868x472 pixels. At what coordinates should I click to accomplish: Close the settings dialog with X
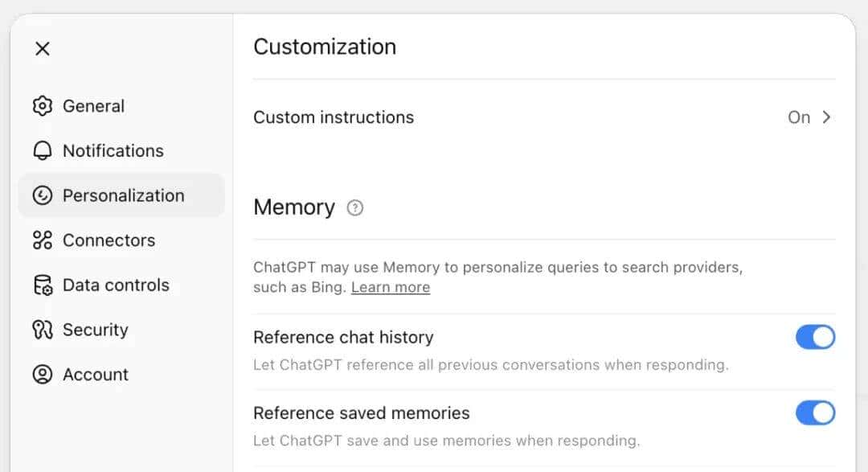pos(43,49)
